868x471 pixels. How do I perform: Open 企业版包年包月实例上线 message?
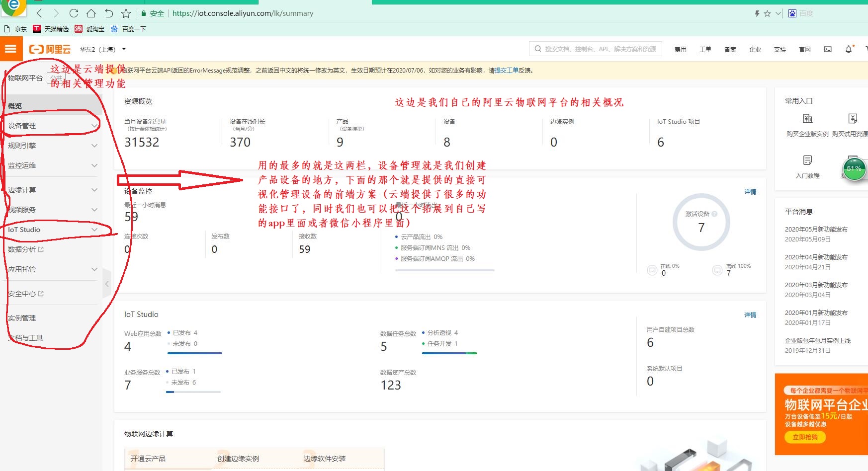817,341
